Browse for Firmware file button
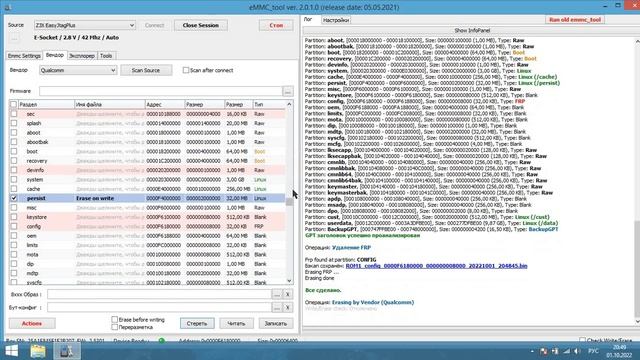This screenshot has width=640, height=360. [x=287, y=91]
